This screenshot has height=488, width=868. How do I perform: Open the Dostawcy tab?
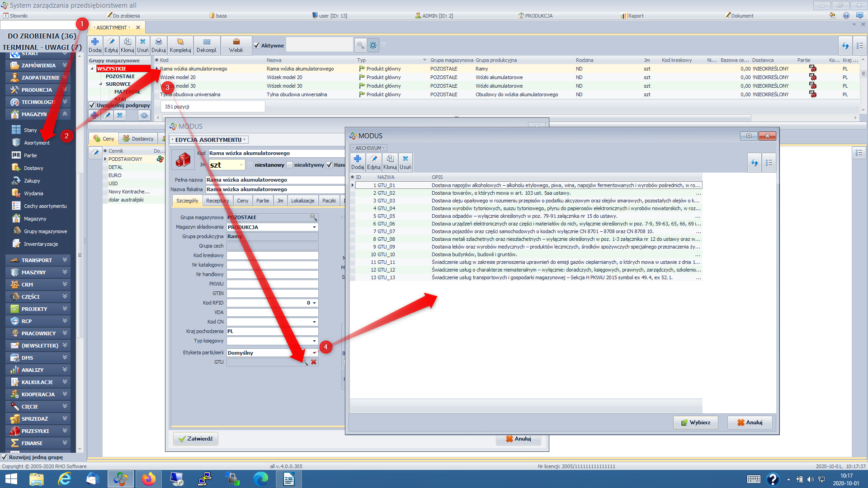138,139
